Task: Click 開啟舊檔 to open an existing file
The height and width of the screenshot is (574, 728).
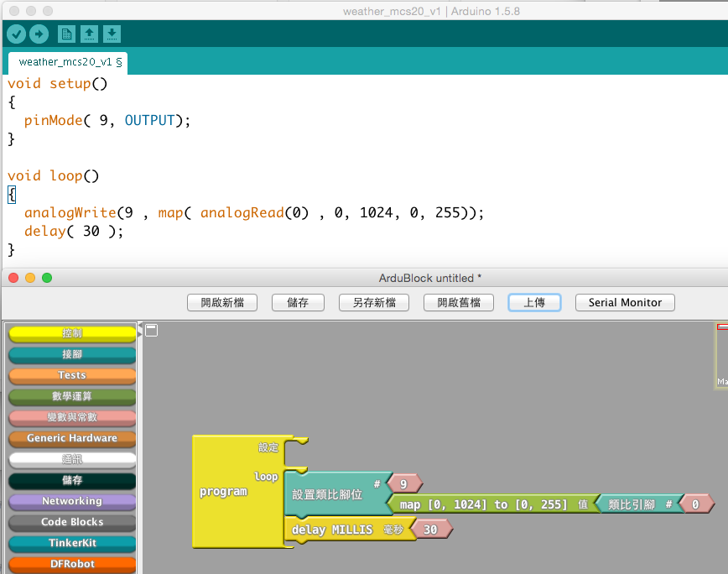Action: tap(458, 302)
